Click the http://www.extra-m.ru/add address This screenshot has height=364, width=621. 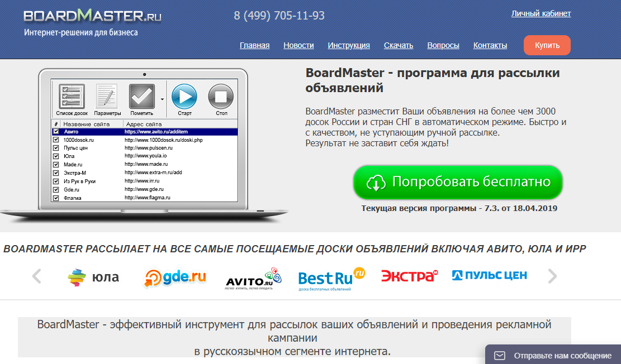(153, 173)
